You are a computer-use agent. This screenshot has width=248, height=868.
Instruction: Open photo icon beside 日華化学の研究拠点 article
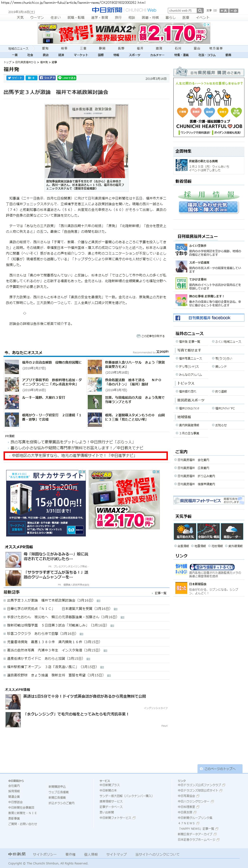[x=115, y=609]
